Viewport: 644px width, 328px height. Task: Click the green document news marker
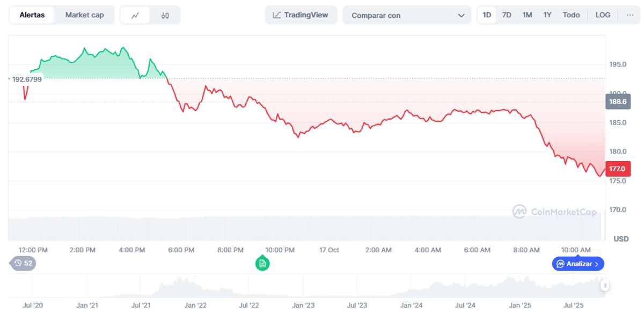pos(262,263)
